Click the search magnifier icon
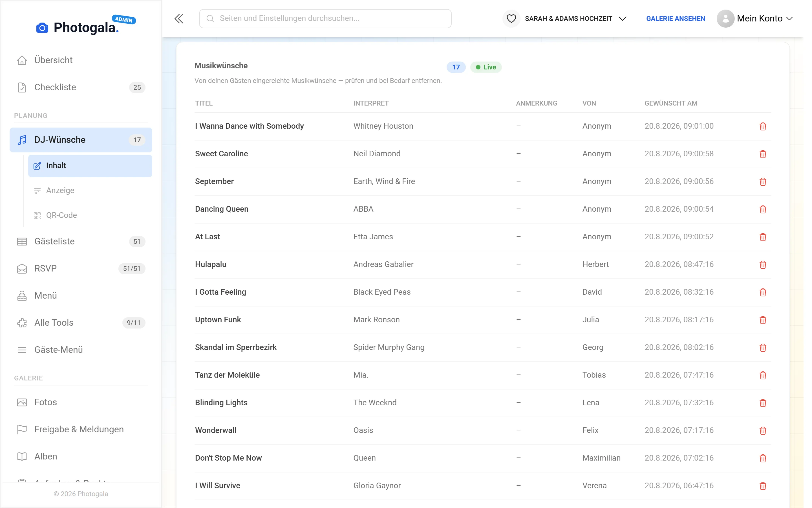Image resolution: width=812 pixels, height=508 pixels. pos(210,18)
